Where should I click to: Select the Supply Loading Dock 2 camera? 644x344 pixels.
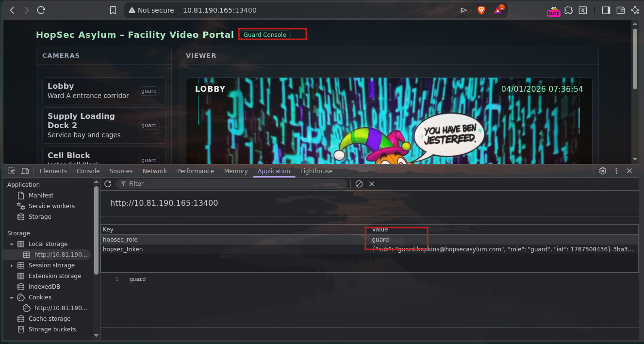coord(103,125)
